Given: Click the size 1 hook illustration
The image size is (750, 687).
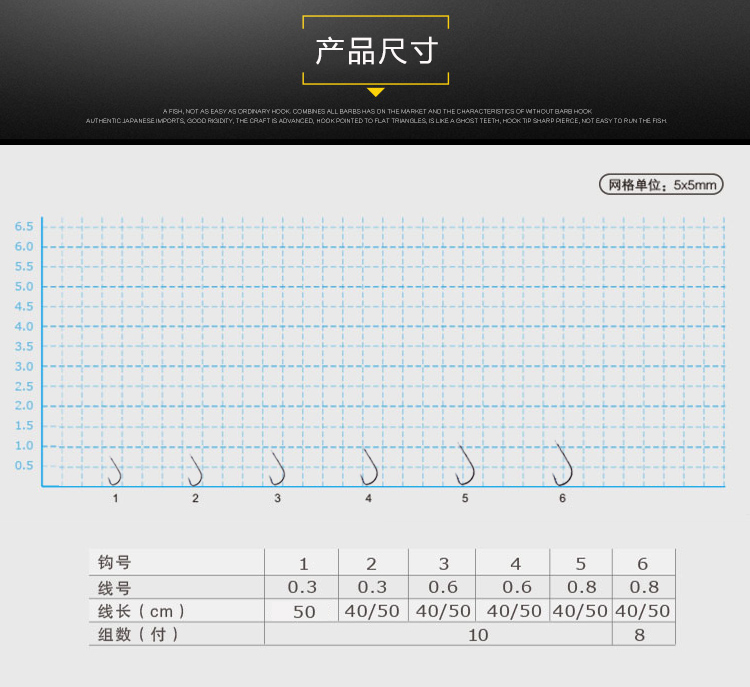Looking at the screenshot, I should point(115,469).
